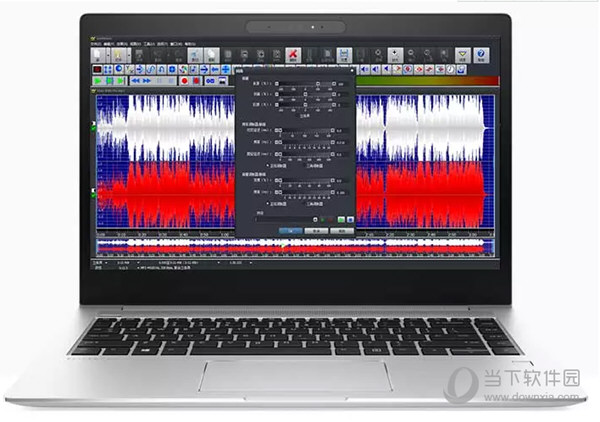Click the highlighted zoom toolbar icon
The image size is (600, 422).
coord(395,55)
